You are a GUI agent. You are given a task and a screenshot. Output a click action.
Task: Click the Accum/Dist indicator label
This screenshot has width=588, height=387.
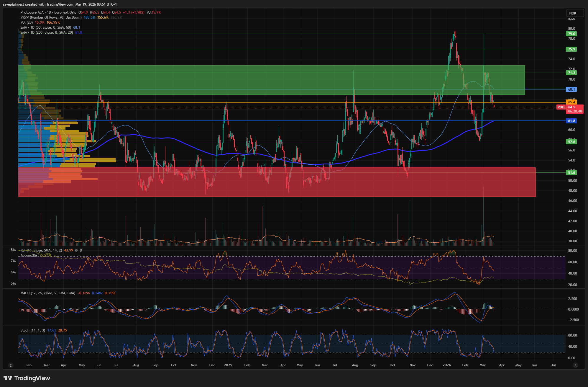(30, 255)
